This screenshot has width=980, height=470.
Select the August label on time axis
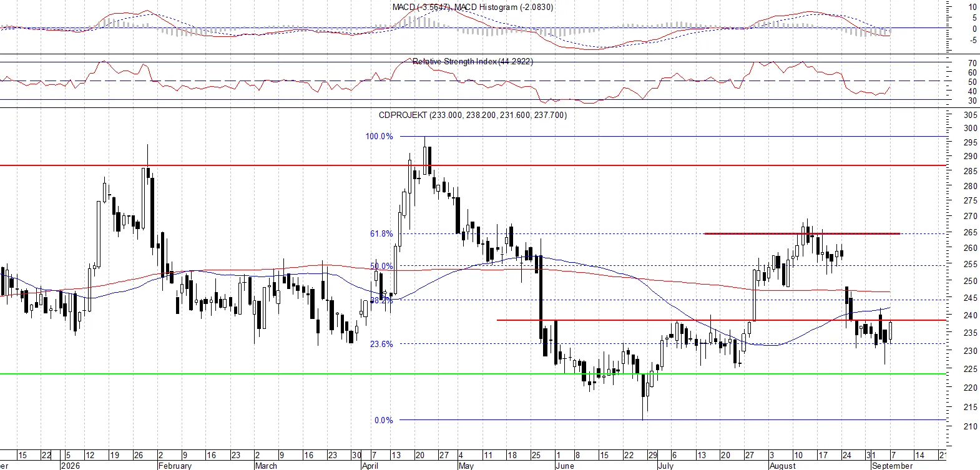(x=783, y=466)
